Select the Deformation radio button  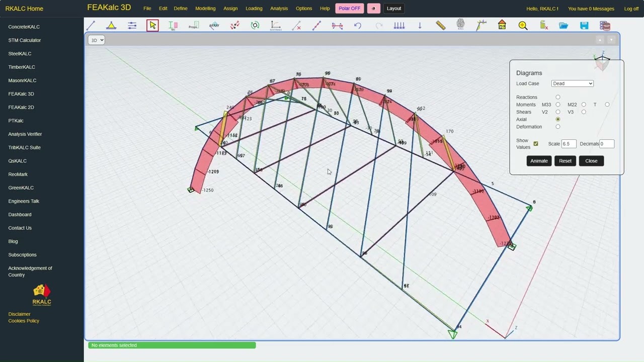(x=557, y=127)
